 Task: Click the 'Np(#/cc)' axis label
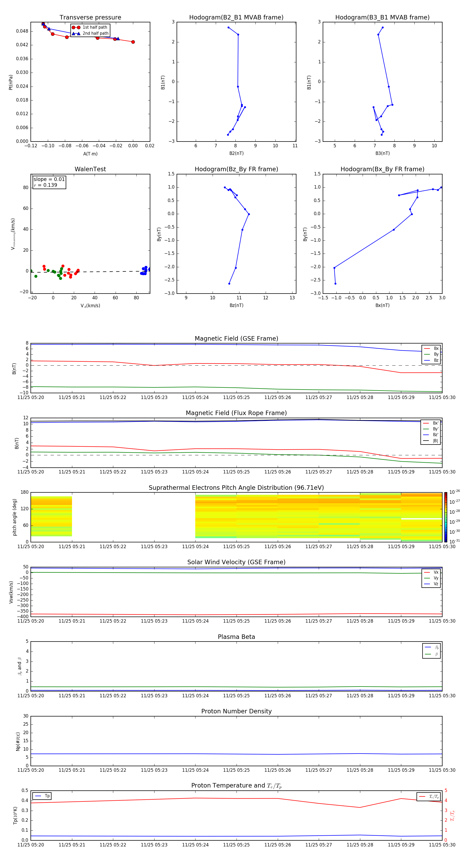click(18, 741)
